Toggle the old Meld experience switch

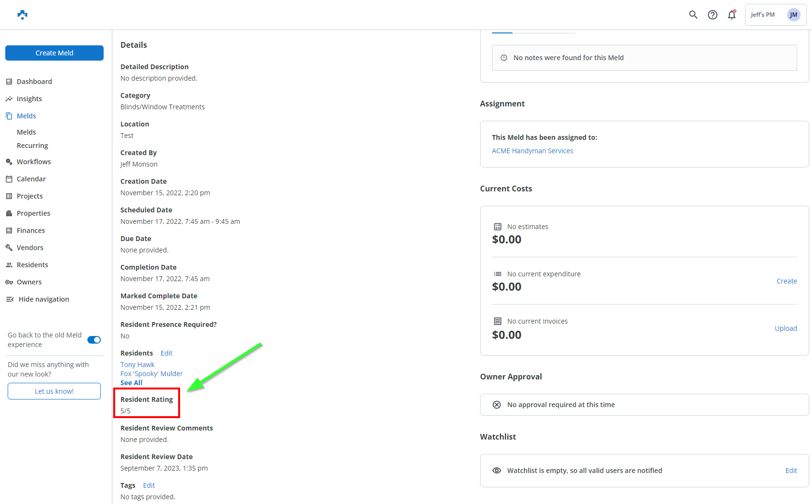point(94,340)
